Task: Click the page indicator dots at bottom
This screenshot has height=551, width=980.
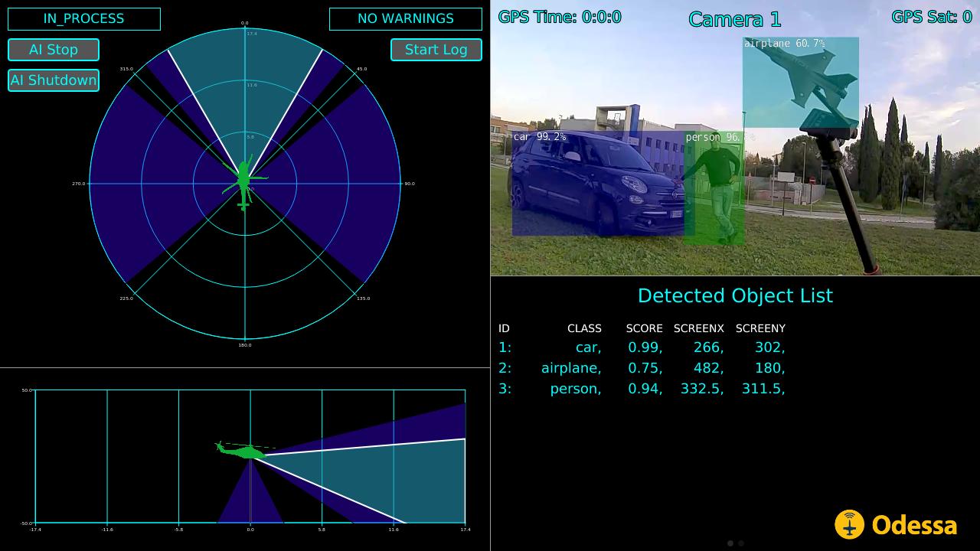Action: 735,543
